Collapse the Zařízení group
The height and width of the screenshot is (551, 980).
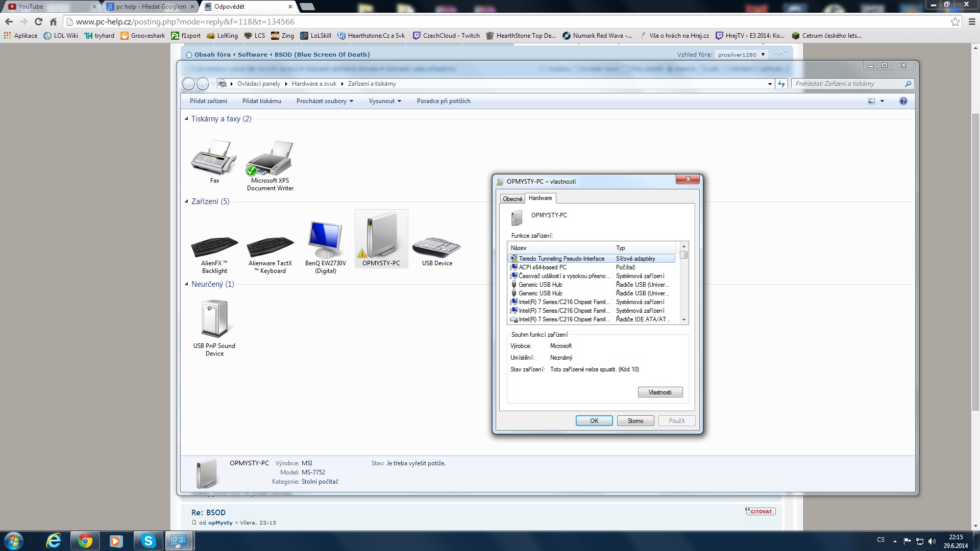click(186, 202)
